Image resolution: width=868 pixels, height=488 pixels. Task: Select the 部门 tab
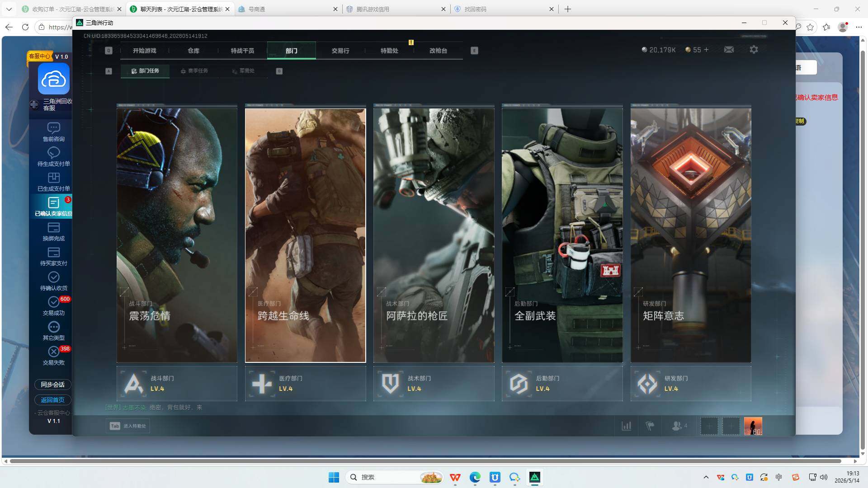[x=292, y=51]
